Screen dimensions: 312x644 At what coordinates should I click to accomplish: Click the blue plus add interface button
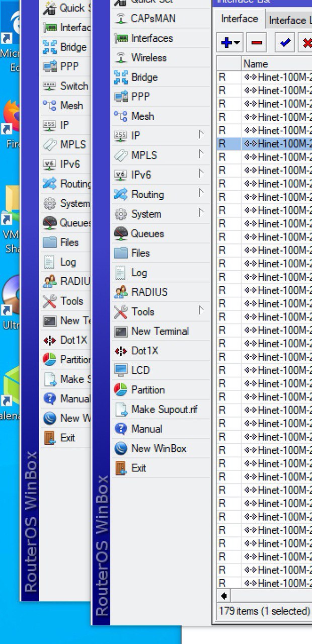[231, 43]
